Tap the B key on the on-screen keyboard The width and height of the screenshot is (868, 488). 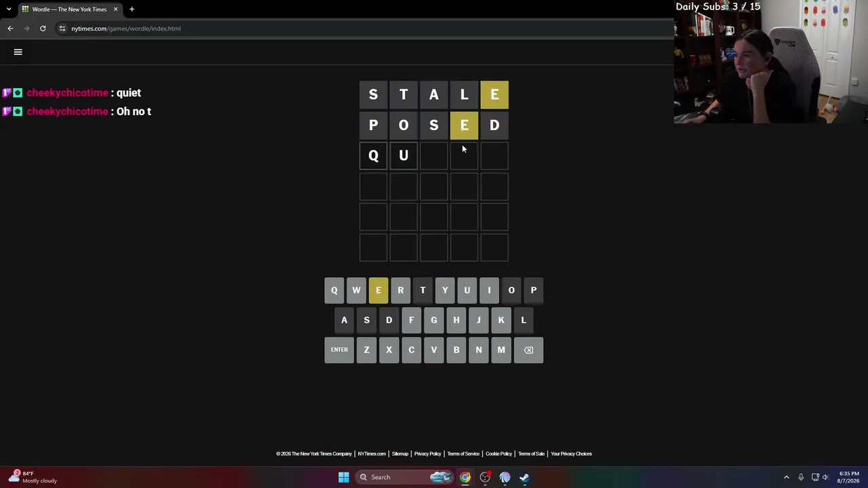point(456,350)
